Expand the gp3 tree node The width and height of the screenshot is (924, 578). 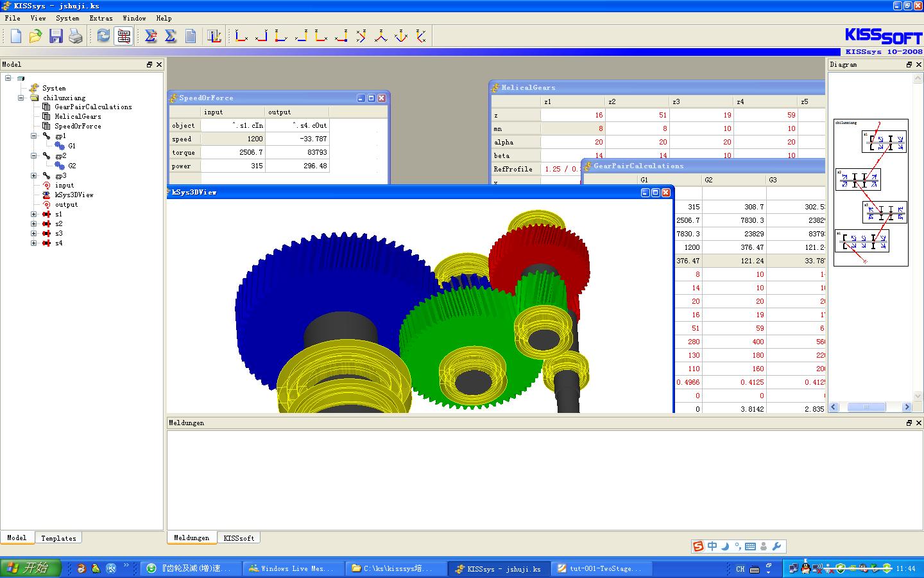[34, 175]
